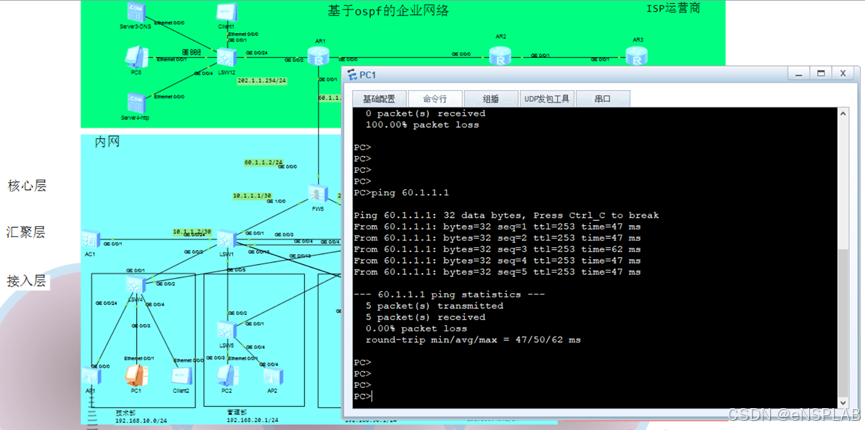Click the '--- 60.1.1.1 ping statistics ---' line

(450, 294)
